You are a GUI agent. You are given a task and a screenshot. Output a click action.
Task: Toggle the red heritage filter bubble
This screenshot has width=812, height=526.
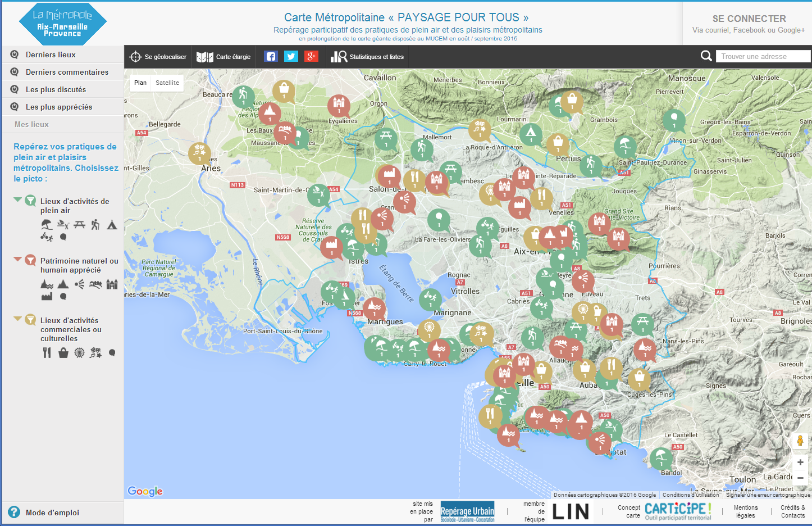pyautogui.click(x=30, y=260)
